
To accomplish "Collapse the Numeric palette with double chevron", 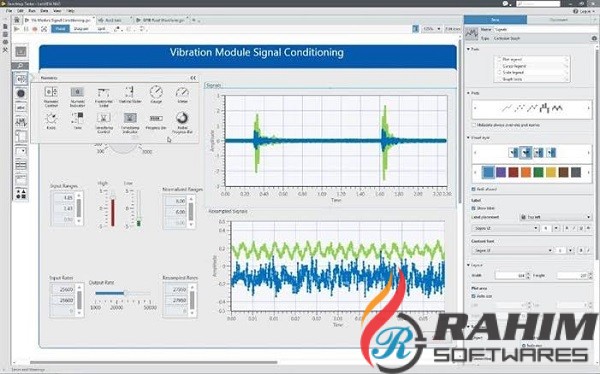I will [x=193, y=78].
